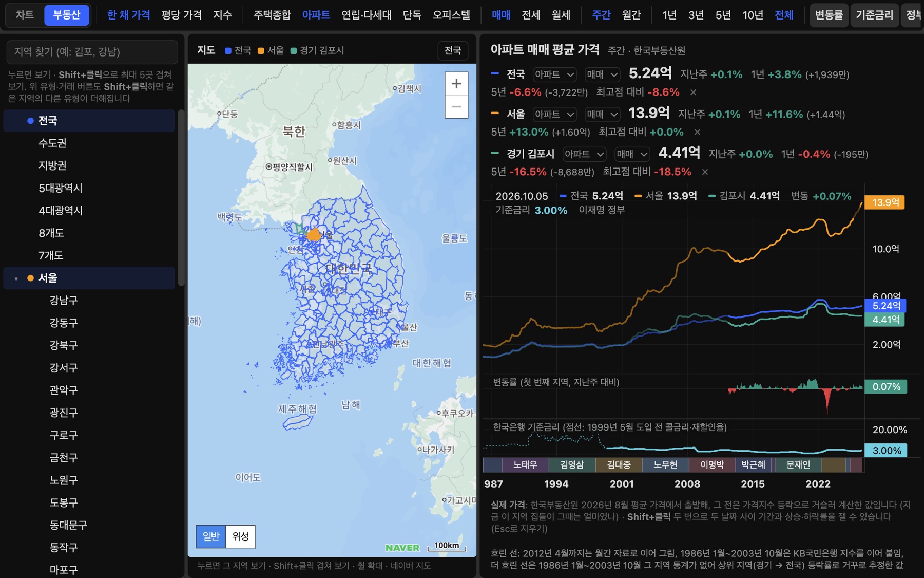Collapse the 서울 tree arrow
The width and height of the screenshot is (924, 578).
[16, 278]
